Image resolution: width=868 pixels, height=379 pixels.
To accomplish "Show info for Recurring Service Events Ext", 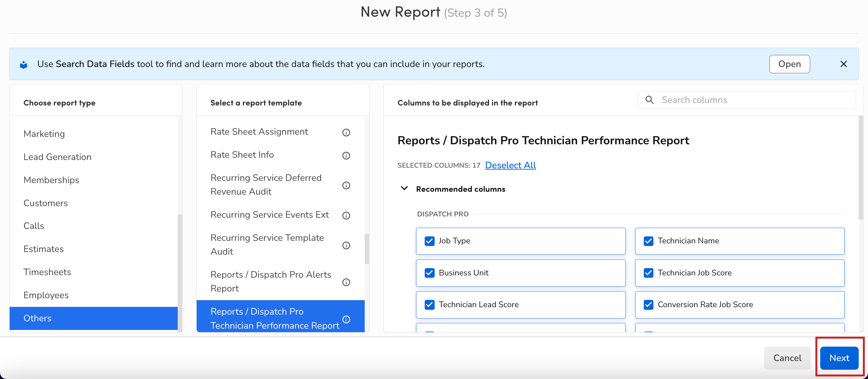I will [x=346, y=215].
